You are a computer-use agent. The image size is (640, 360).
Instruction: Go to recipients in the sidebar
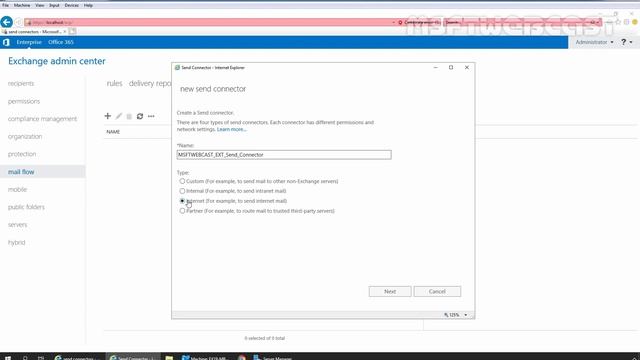click(x=21, y=83)
